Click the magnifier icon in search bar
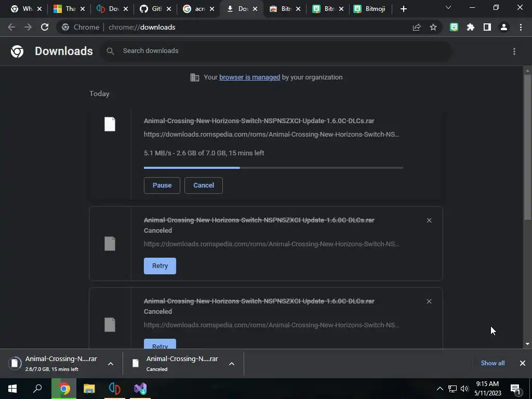Screen dimensions: 532x399 (110, 51)
